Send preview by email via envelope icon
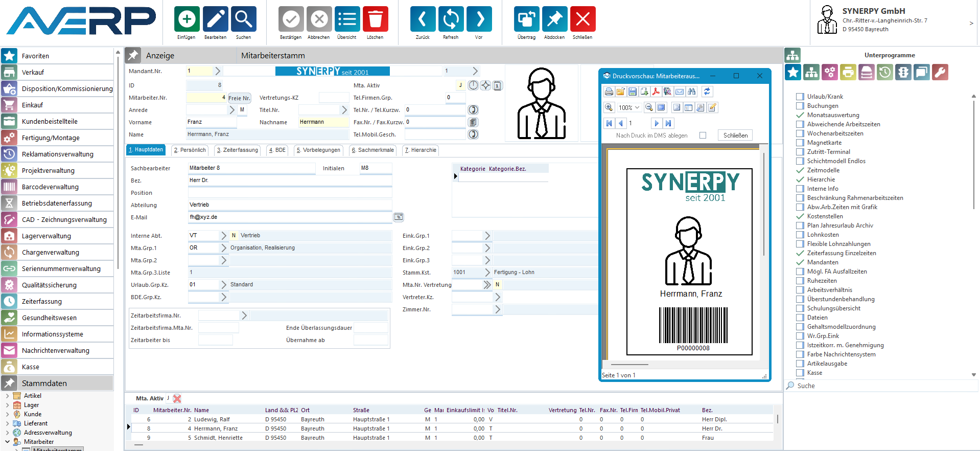The image size is (980, 451). point(680,92)
